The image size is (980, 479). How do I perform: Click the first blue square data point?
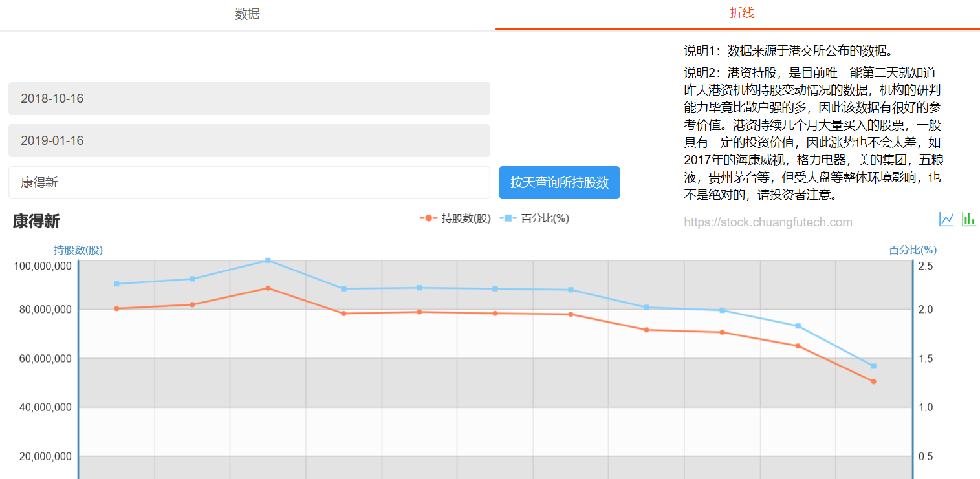point(116,284)
